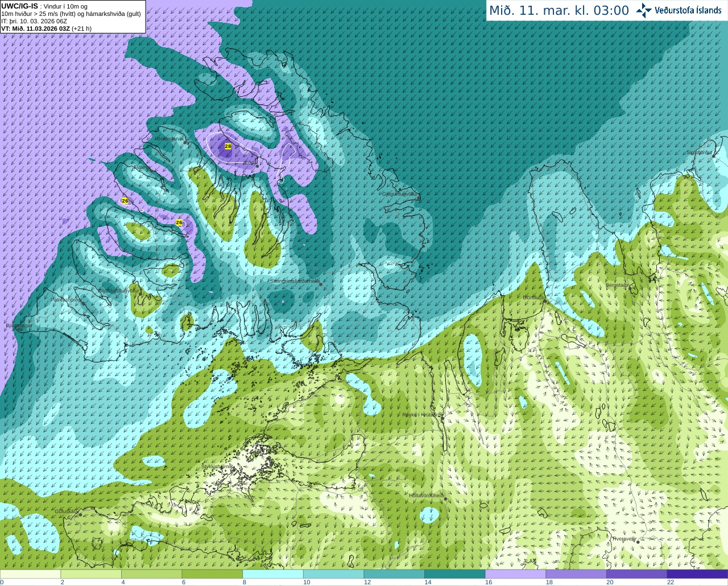The image size is (728, 586).
Task: Click the Stykkishólmur station label
Action: coord(217,467)
